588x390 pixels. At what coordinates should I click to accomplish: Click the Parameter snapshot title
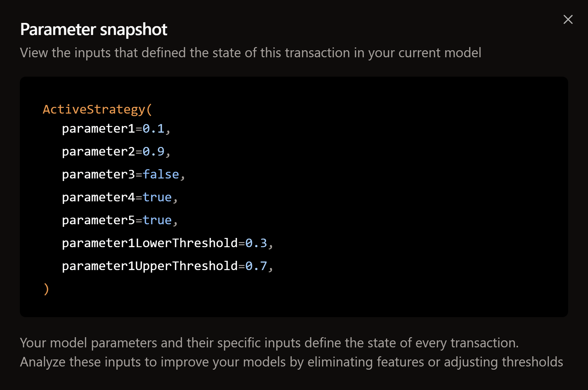[93, 29]
